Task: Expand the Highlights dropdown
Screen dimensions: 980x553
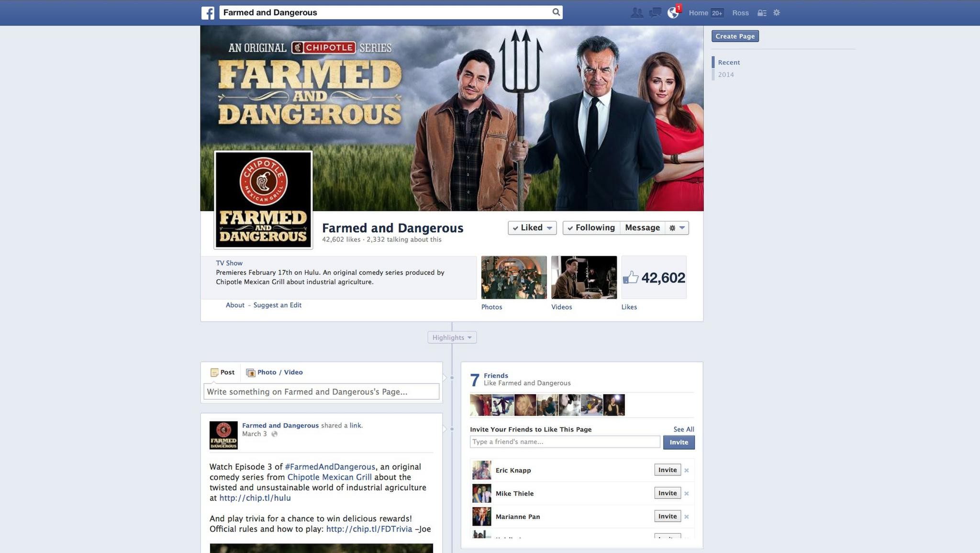Action: pyautogui.click(x=452, y=338)
